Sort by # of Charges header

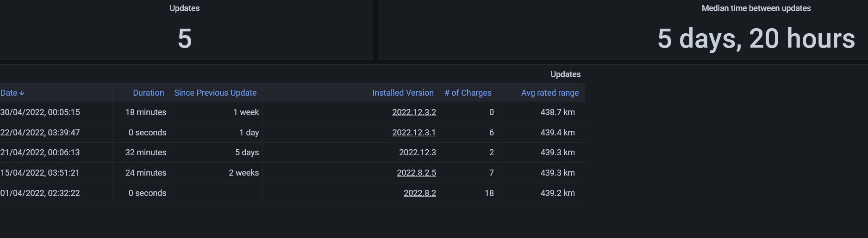coord(468,93)
